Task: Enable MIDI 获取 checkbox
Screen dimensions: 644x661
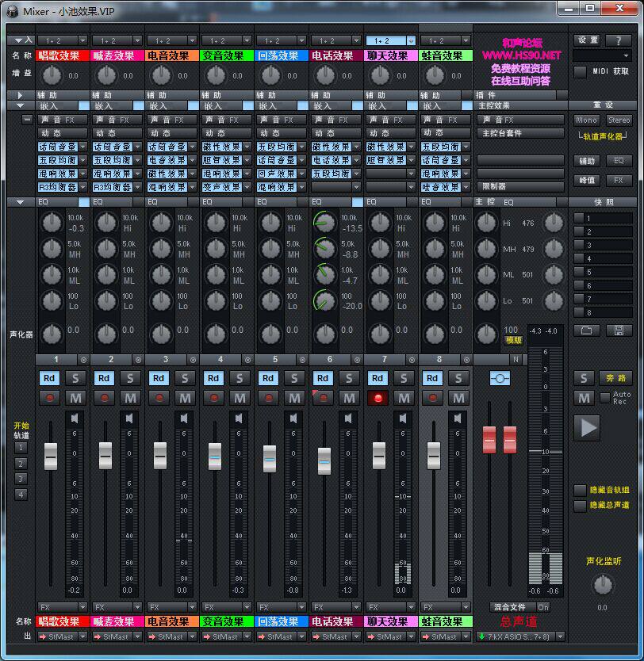Action: point(581,71)
